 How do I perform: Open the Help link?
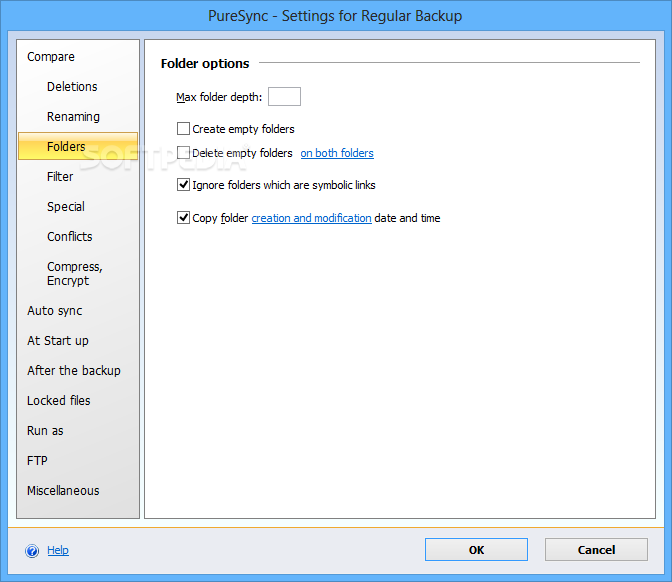click(58, 550)
